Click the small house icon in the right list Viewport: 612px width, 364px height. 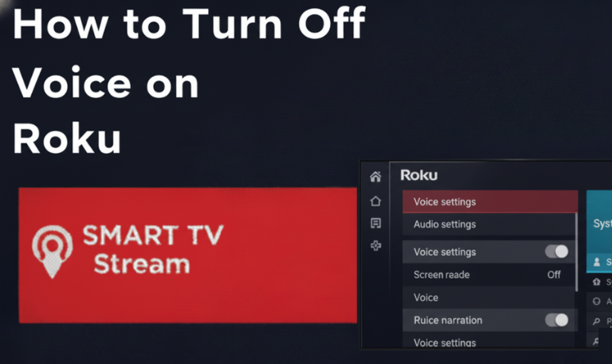596,282
